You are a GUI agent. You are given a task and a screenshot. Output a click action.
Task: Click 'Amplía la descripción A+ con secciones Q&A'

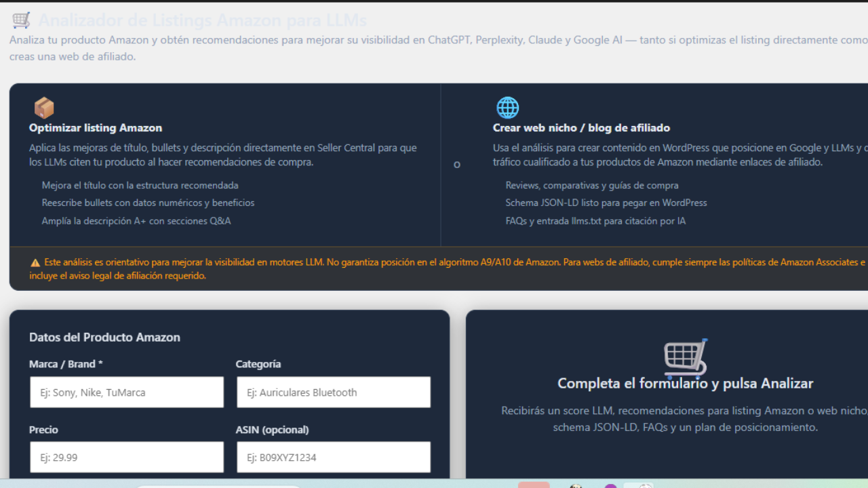tap(136, 221)
